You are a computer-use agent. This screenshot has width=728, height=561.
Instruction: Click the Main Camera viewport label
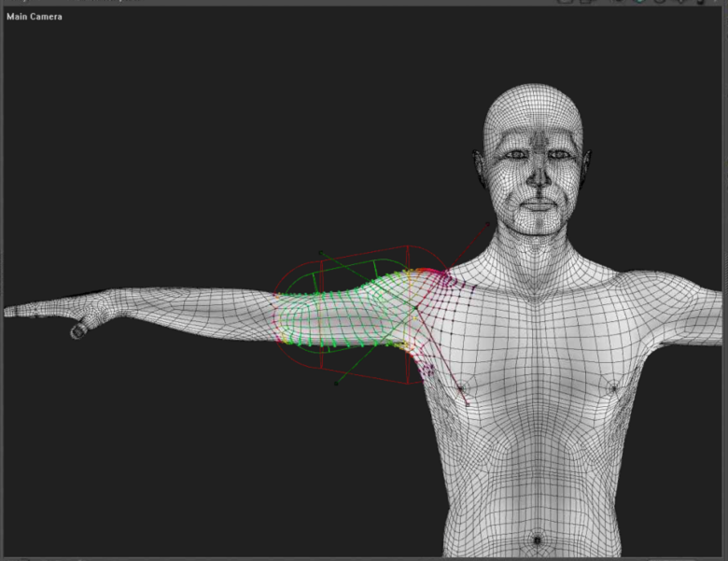35,17
